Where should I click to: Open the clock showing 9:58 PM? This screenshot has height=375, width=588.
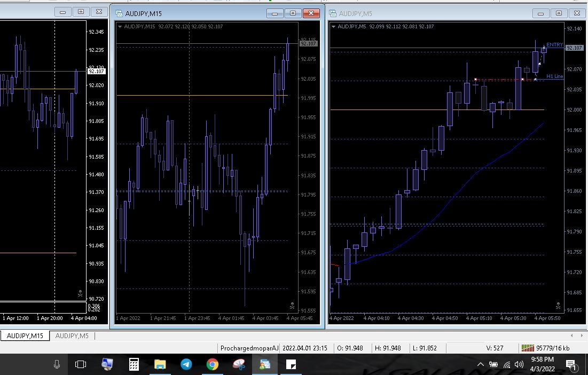(542, 364)
